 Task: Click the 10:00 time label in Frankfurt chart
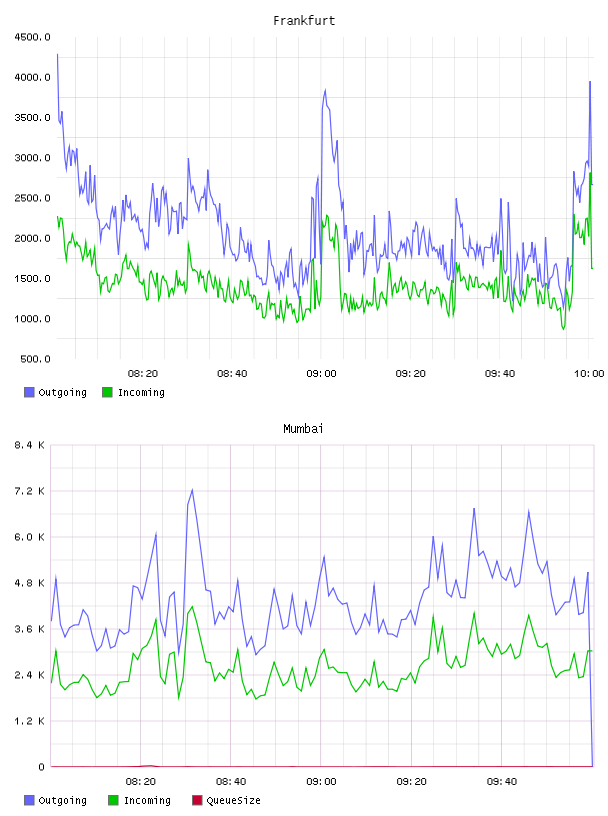pos(589,374)
